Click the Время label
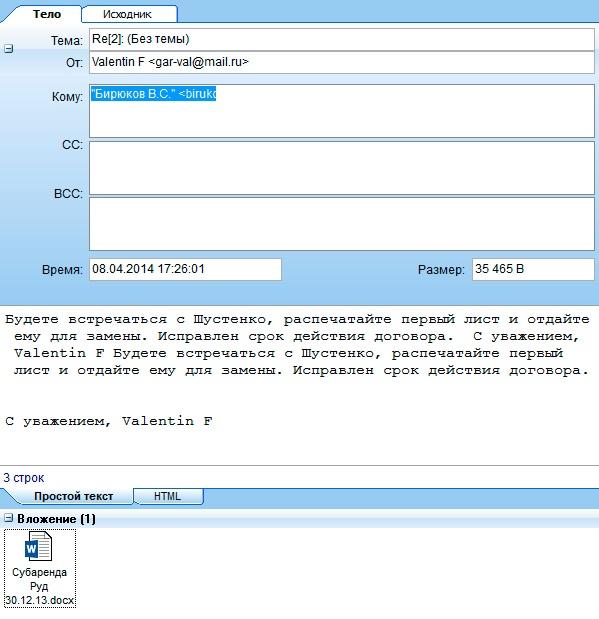Image resolution: width=599 pixels, height=619 pixels. tap(62, 270)
